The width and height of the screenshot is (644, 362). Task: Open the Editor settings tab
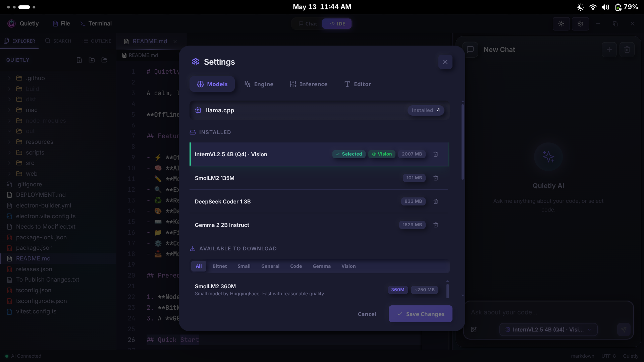(358, 84)
